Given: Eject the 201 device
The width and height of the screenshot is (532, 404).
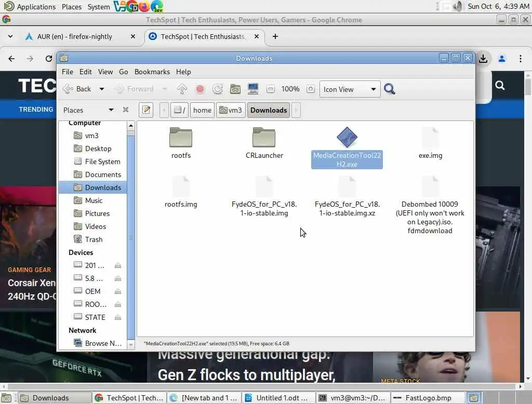Looking at the screenshot, I should click(x=118, y=265).
